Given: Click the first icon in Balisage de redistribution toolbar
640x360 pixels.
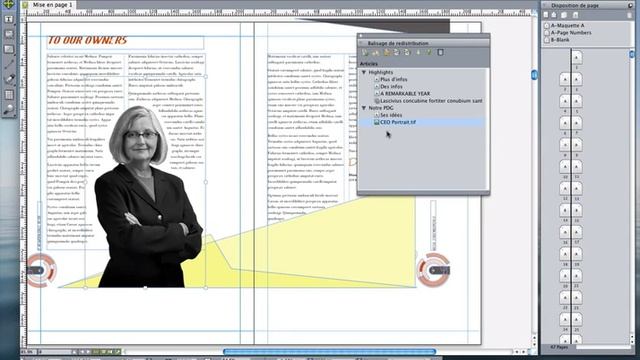Looking at the screenshot, I should (x=365, y=53).
